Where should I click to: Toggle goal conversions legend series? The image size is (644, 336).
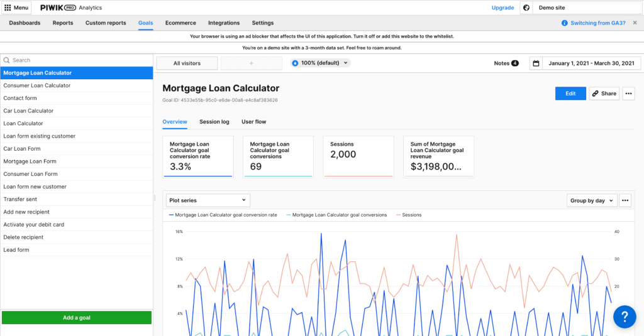click(x=338, y=215)
